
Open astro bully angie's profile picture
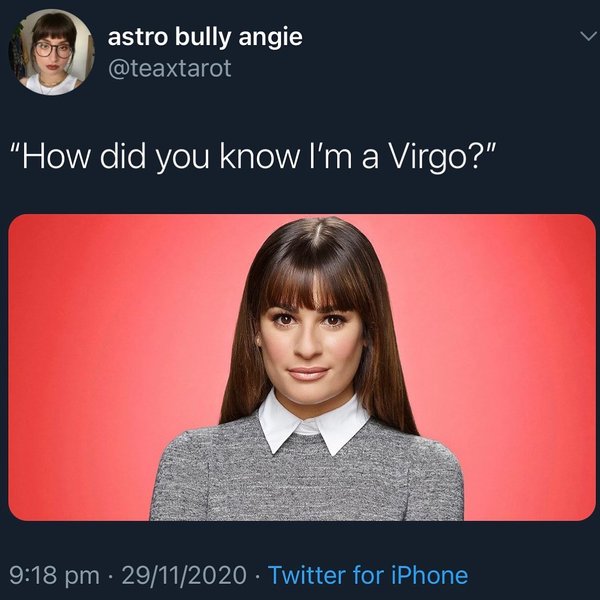52,52
